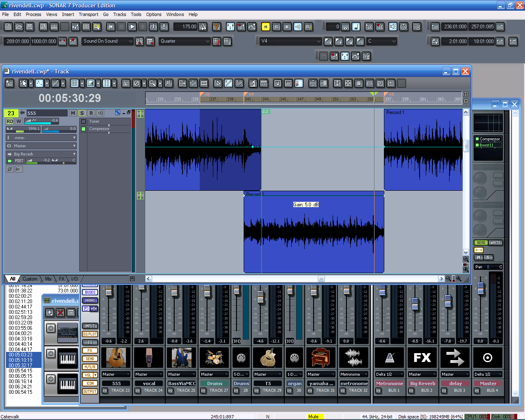The height and width of the screenshot is (420, 525).
Task: Select the Zoom magnifier tool
Action: point(152,83)
